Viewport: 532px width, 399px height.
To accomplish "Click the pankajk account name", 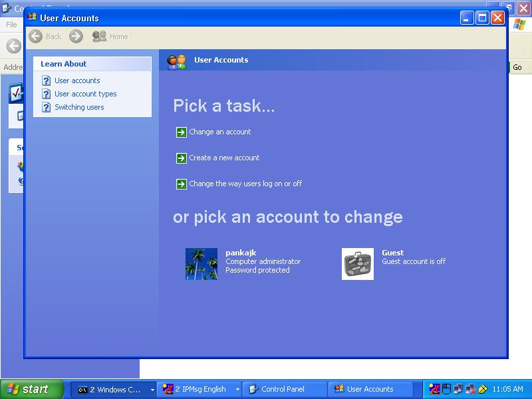I will coord(241,253).
